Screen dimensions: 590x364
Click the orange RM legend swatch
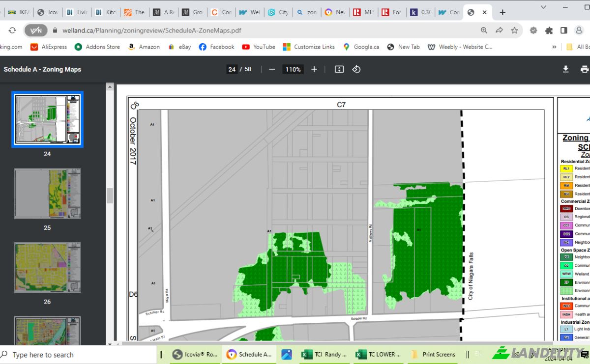point(566,186)
